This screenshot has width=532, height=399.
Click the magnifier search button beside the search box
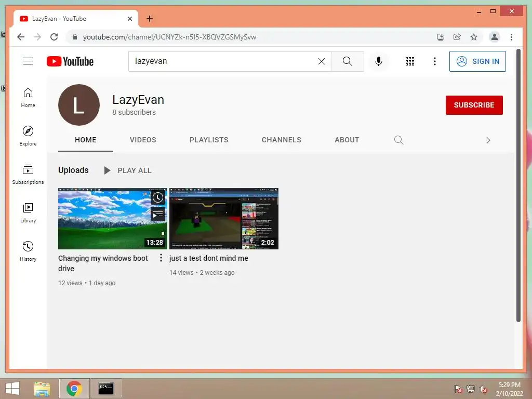(347, 61)
